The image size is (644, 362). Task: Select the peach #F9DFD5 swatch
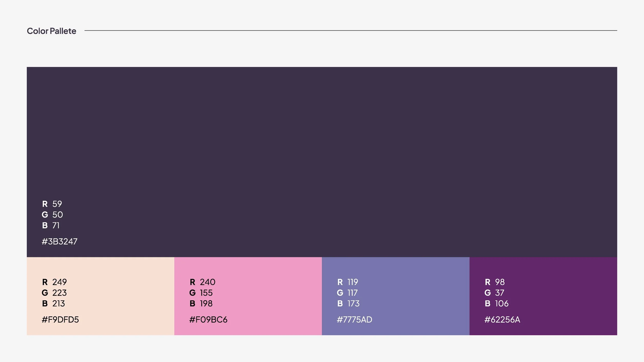(100, 296)
